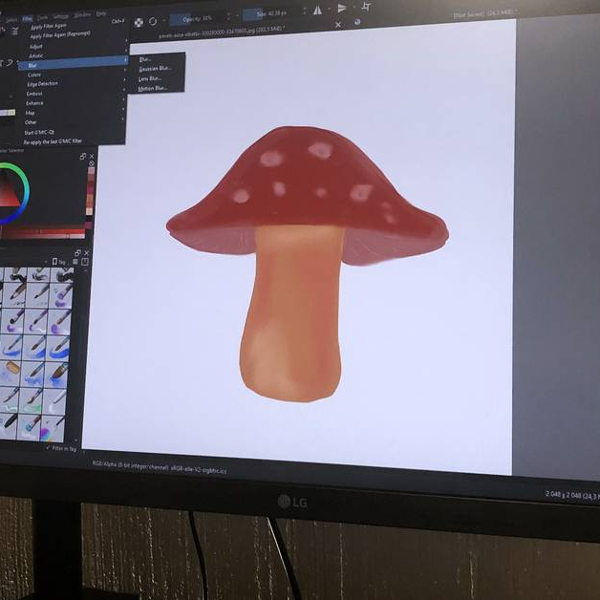Close the brush presets docker
Screen dimensions: 600x600
point(86,253)
